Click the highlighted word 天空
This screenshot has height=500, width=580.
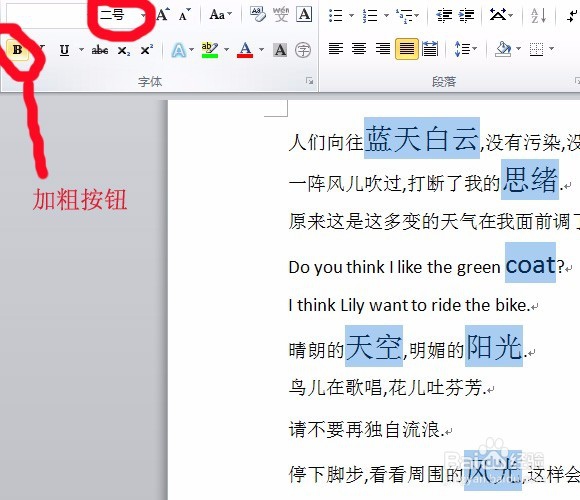click(x=374, y=346)
